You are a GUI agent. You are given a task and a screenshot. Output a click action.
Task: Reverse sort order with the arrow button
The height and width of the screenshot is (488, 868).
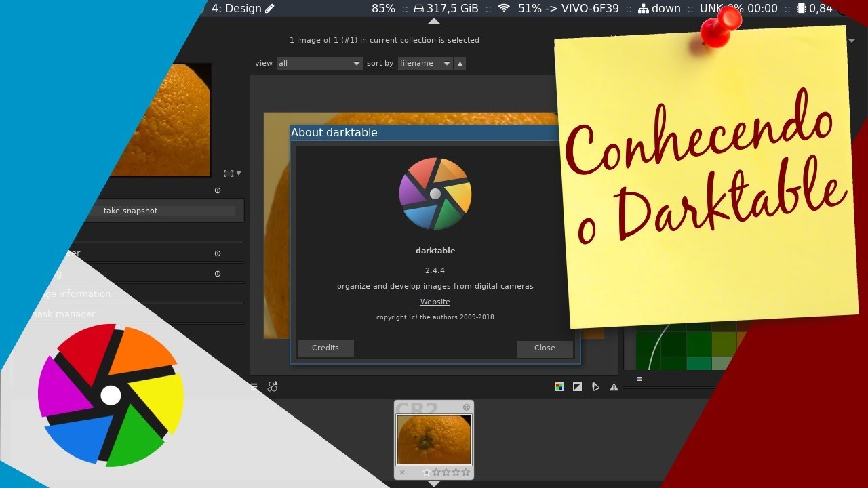click(460, 63)
